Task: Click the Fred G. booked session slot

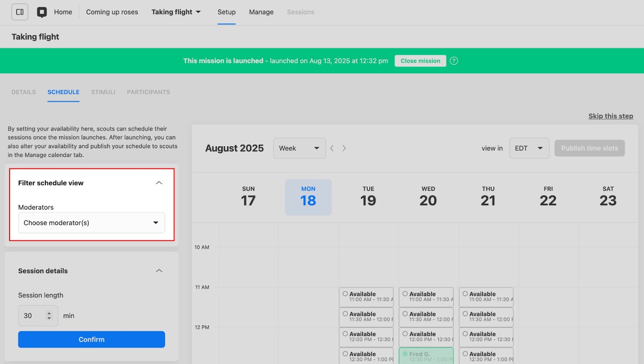Action: click(x=426, y=356)
